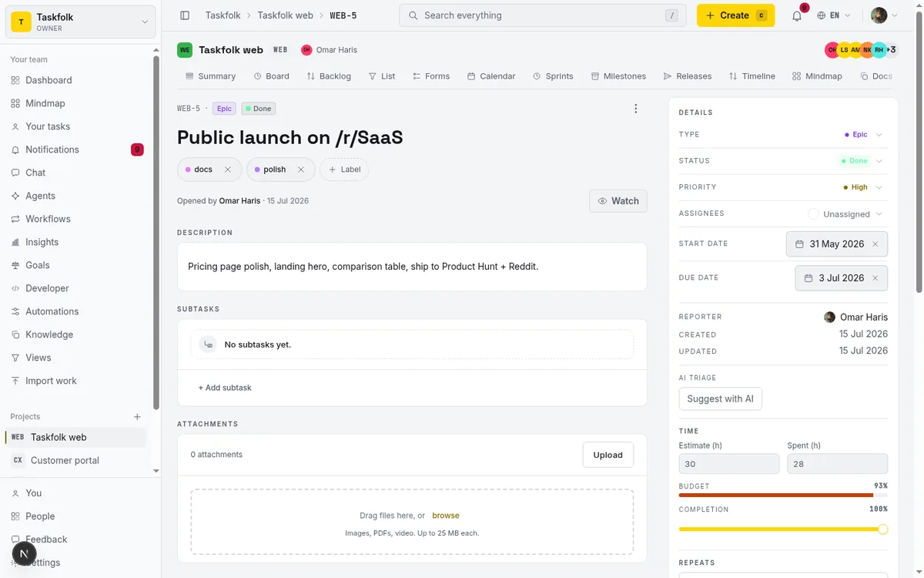Click the Upload attachments button
The width and height of the screenshot is (924, 578).
pos(608,455)
